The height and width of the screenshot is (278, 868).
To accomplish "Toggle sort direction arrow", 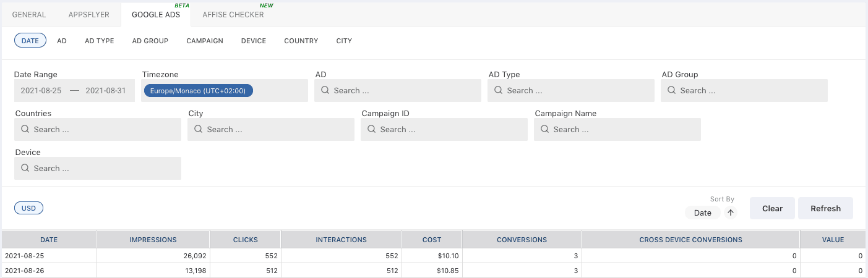I will click(x=731, y=213).
